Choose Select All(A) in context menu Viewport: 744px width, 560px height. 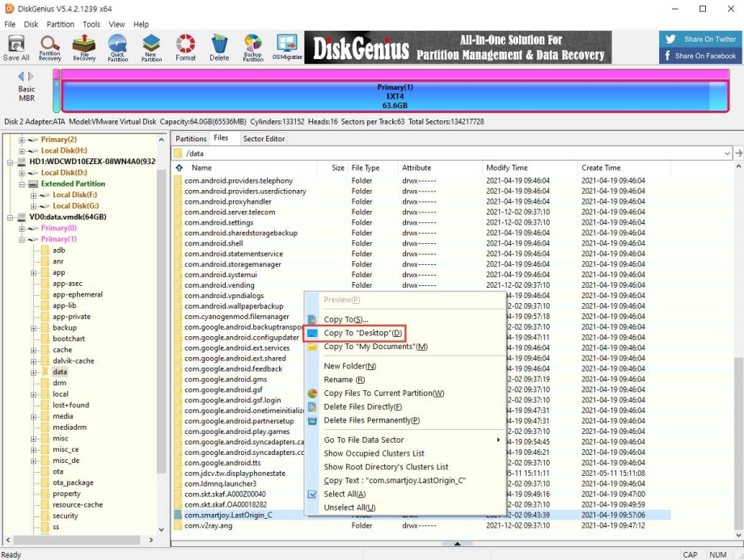(x=345, y=494)
